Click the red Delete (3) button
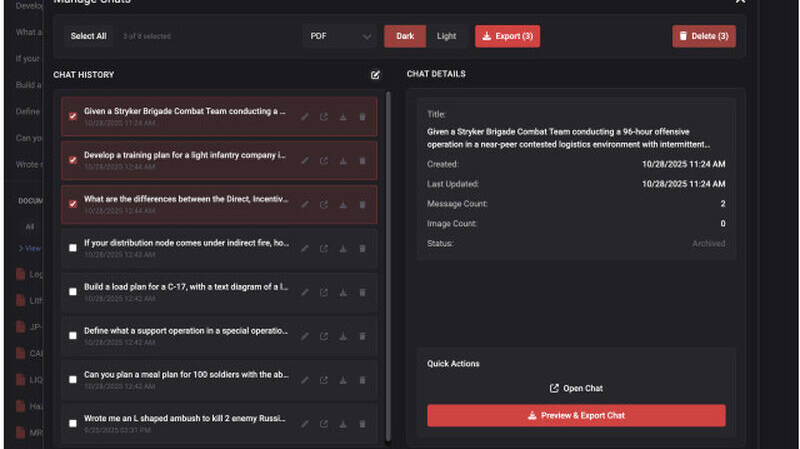800x449 pixels. point(704,37)
